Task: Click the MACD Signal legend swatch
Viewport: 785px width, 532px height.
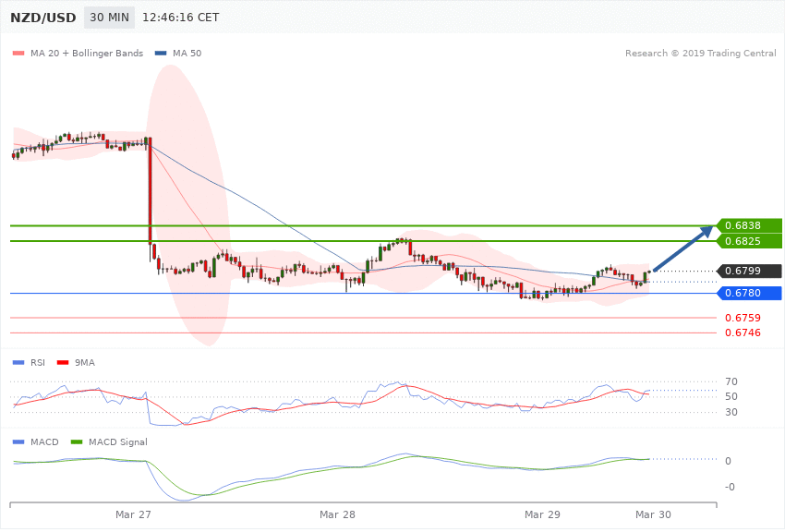Action: click(77, 441)
